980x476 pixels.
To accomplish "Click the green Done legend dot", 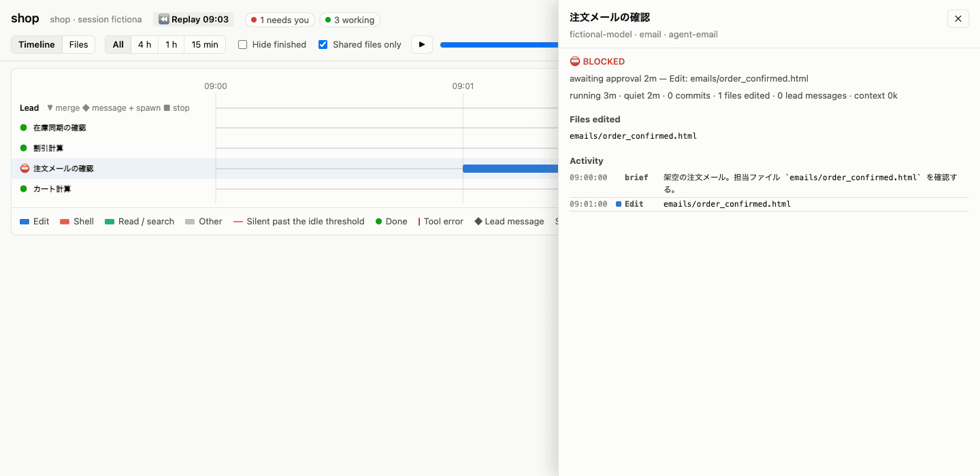I will 379,222.
